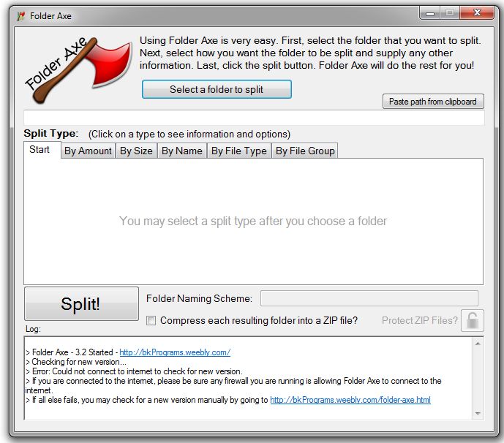
Task: Minimize the Folder Axe window
Action: point(430,13)
